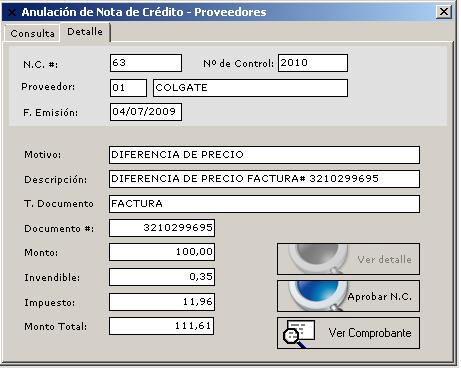
Task: Click the F. Emisión date field
Action: coord(146,112)
